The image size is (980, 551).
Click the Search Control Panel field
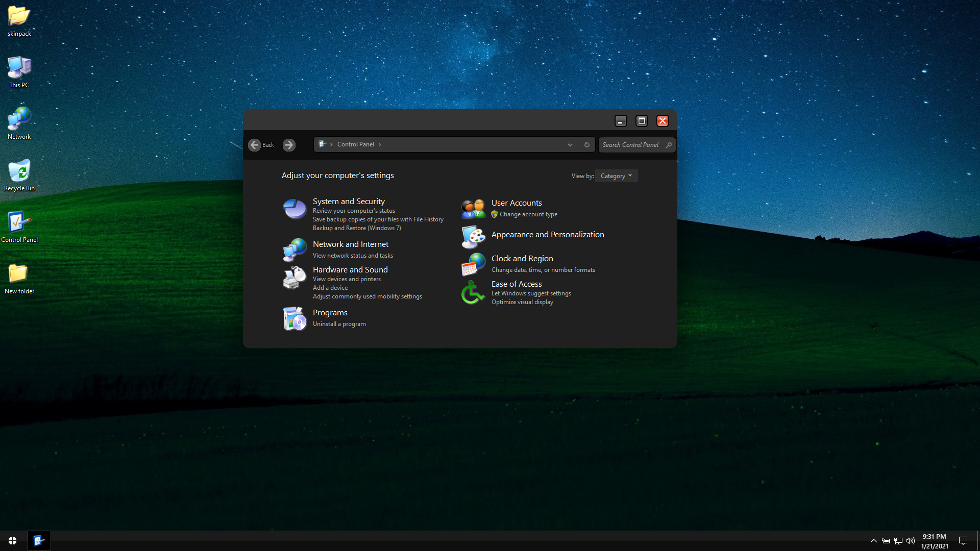[631, 145]
